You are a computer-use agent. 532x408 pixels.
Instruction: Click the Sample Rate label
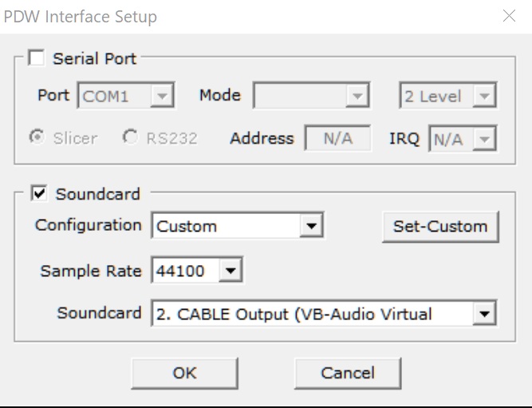pyautogui.click(x=92, y=271)
